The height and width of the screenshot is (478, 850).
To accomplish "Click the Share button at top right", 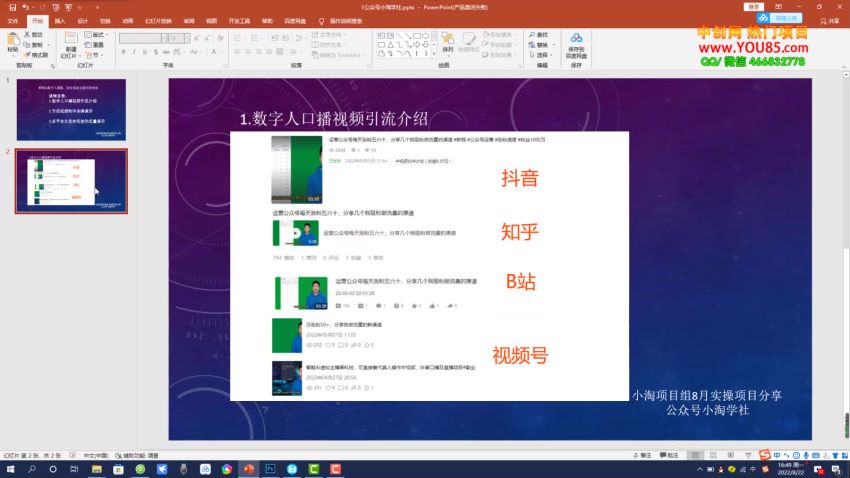I will [x=830, y=22].
